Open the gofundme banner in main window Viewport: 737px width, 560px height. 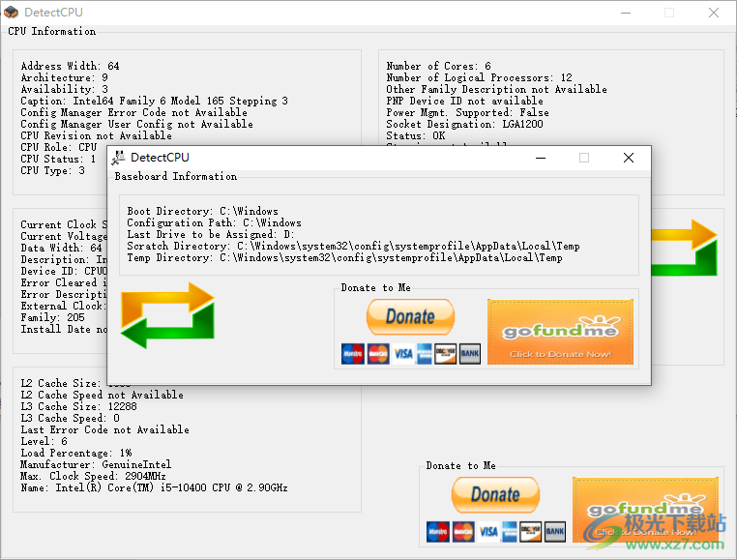tap(646, 509)
